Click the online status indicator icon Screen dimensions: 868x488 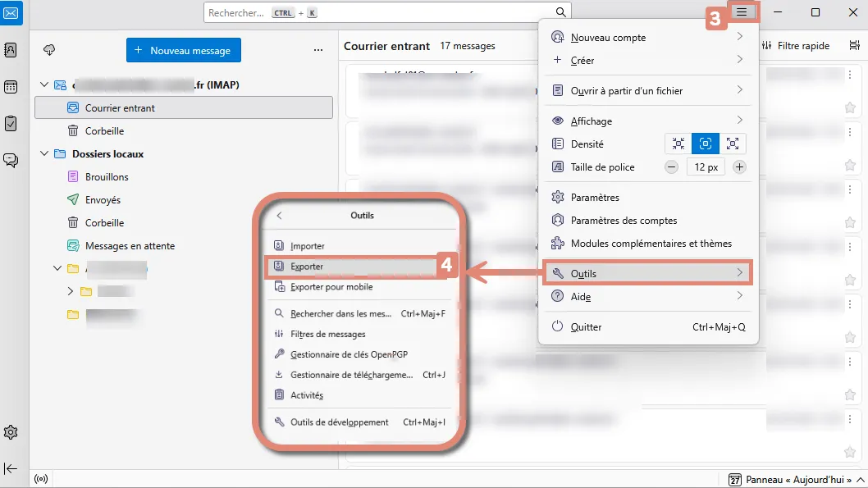[41, 479]
